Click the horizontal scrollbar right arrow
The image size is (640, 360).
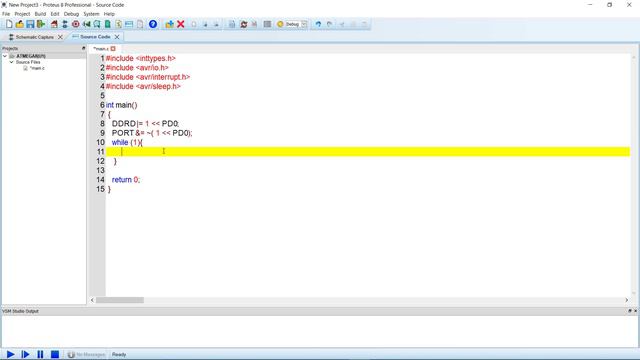[627, 300]
